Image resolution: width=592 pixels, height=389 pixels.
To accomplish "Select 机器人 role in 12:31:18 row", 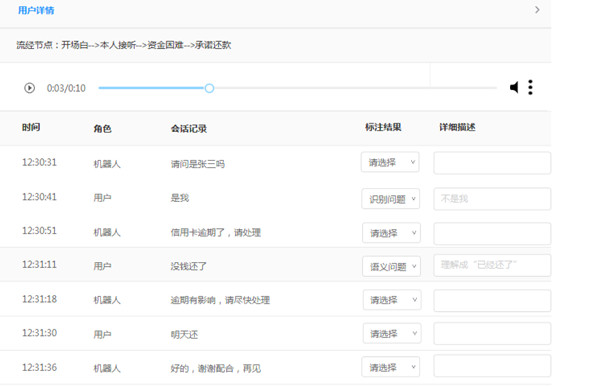I will coord(107,300).
